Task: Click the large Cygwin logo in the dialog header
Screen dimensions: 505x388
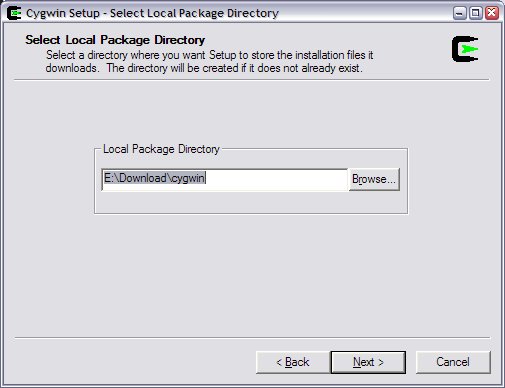Action: click(465, 49)
